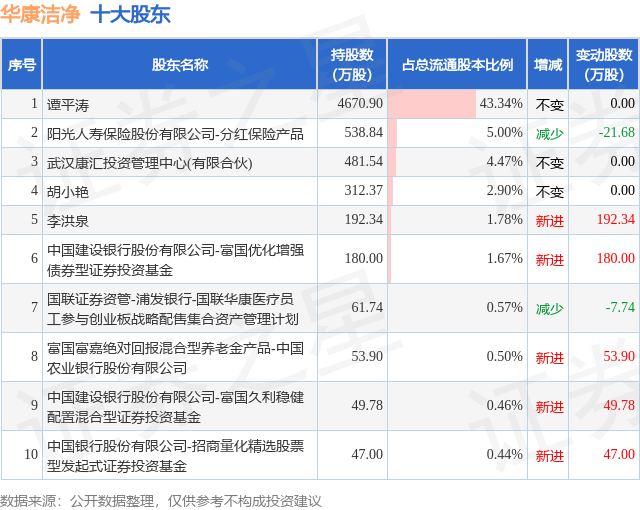Click the 华康洁净 title text
The height and width of the screenshot is (510, 640).
coord(40,15)
